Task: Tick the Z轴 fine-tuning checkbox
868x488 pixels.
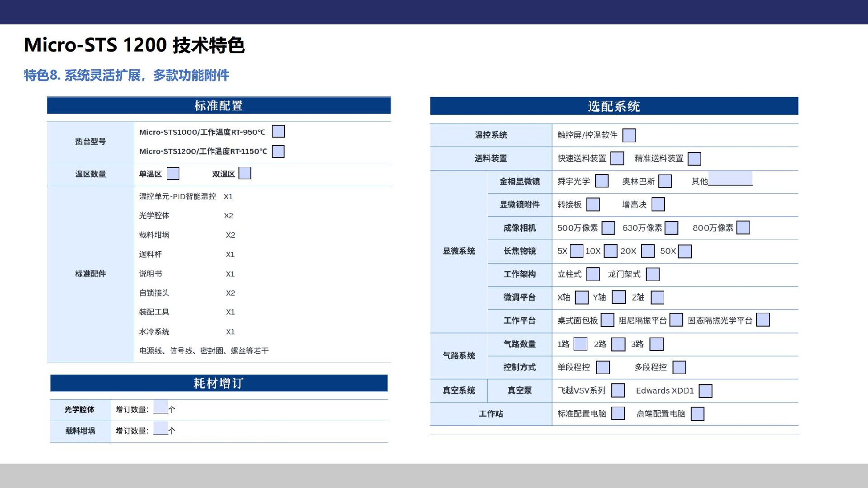Action: click(x=657, y=297)
